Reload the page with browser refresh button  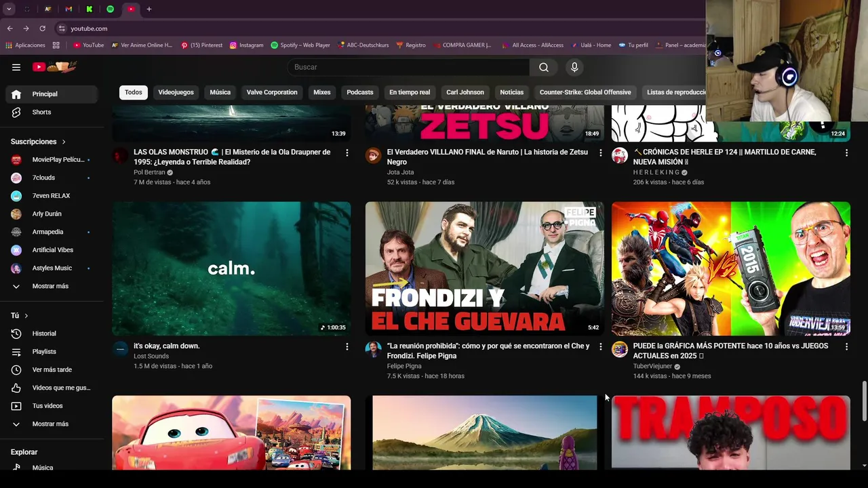pyautogui.click(x=42, y=28)
